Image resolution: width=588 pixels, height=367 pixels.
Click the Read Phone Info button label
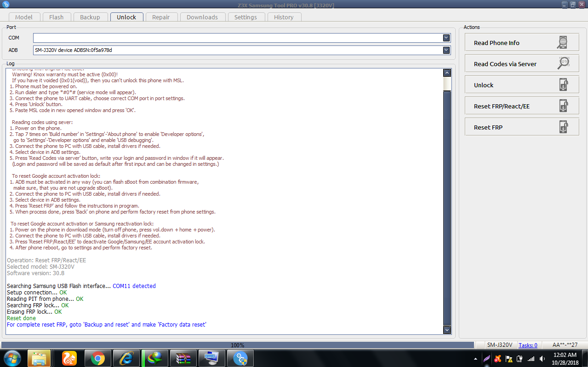pos(497,43)
